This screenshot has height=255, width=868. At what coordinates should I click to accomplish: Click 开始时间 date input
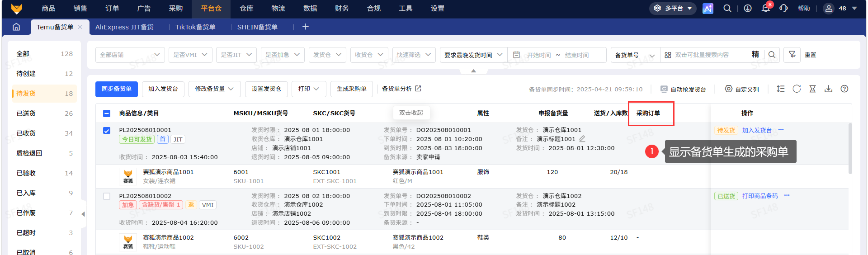[x=539, y=55]
